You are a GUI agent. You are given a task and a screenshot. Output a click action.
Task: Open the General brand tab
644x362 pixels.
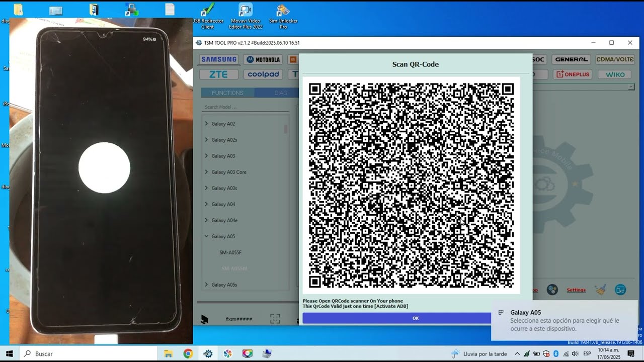pyautogui.click(x=571, y=59)
